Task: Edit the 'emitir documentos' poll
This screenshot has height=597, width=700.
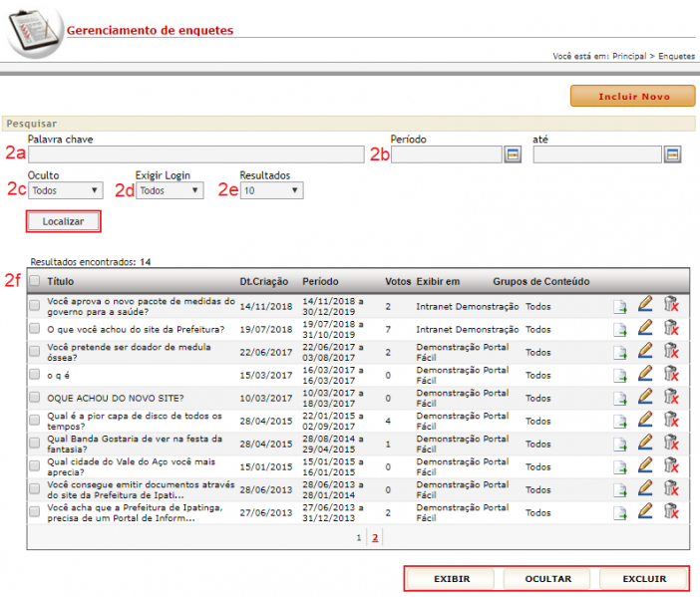Action: click(x=645, y=487)
